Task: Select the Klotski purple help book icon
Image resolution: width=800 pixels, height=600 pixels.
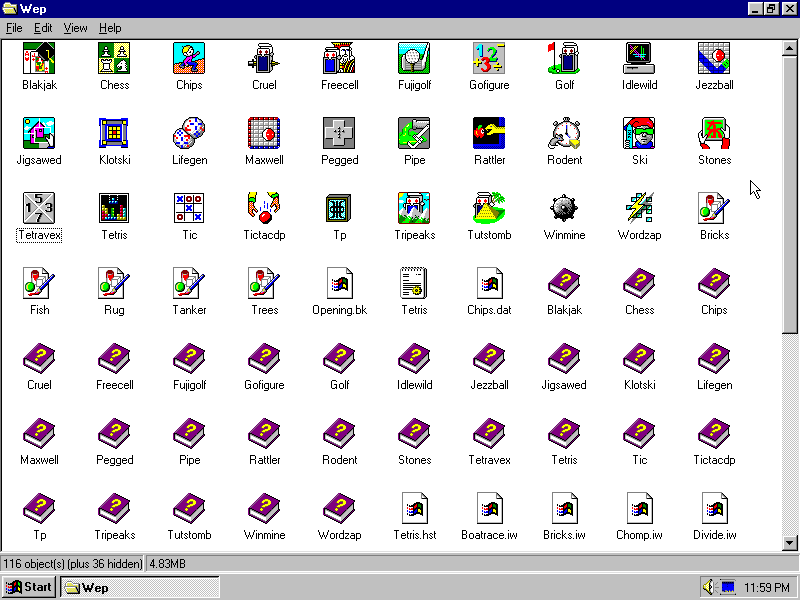Action: (x=639, y=358)
